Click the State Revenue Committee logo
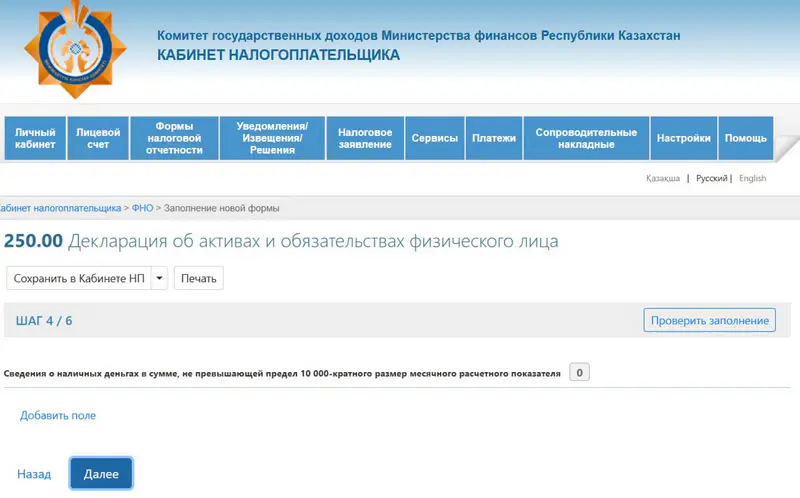The image size is (800, 498). coord(76,51)
